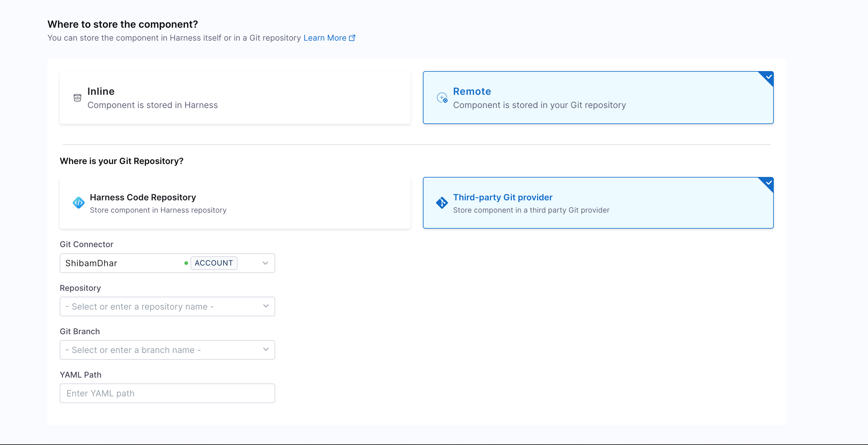The height and width of the screenshot is (445, 868).
Task: Expand the Git Connector dropdown arrow
Action: pyautogui.click(x=265, y=263)
